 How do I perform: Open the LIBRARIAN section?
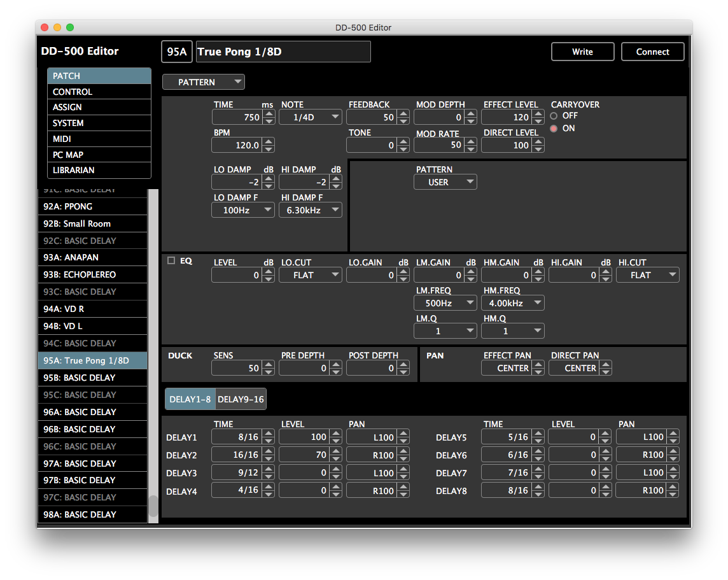(x=99, y=171)
